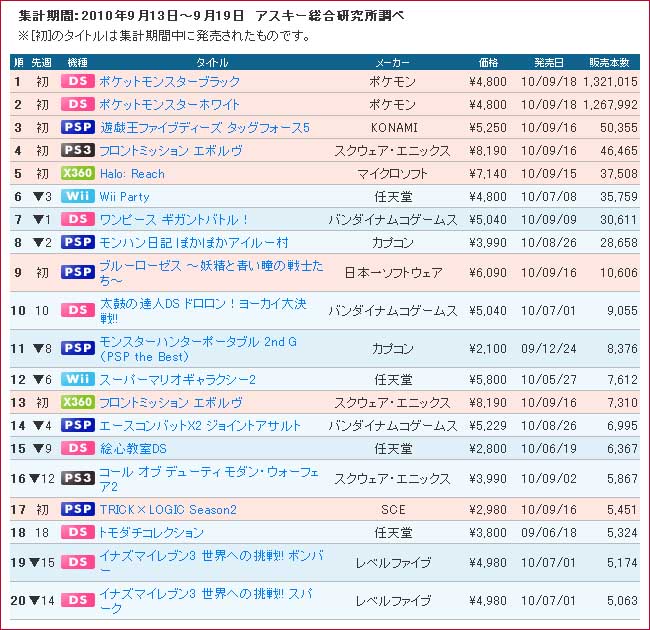Open the モンスターハンターポータブル 2nd G link
The height and width of the screenshot is (630, 650).
tap(198, 349)
